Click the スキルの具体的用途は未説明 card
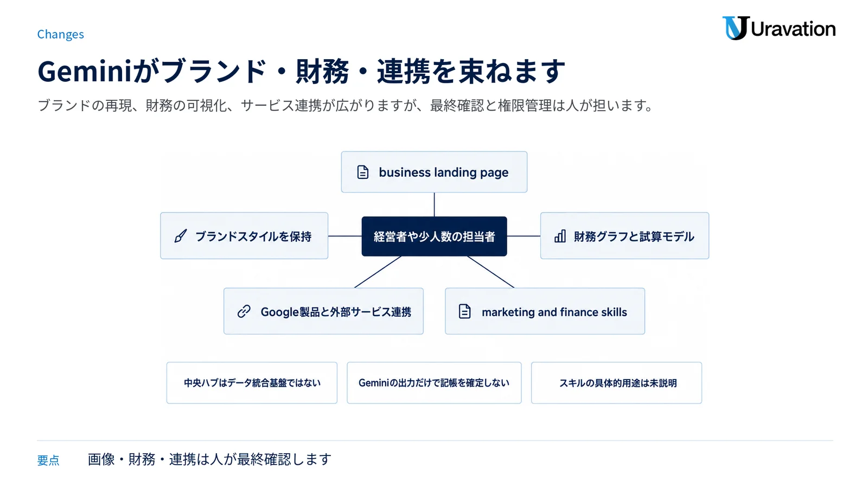 point(616,383)
